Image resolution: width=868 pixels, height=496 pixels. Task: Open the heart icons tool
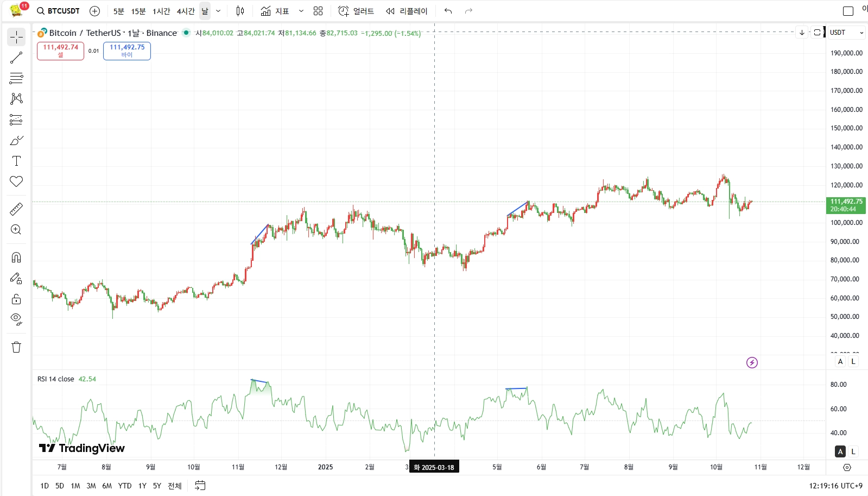pos(16,181)
